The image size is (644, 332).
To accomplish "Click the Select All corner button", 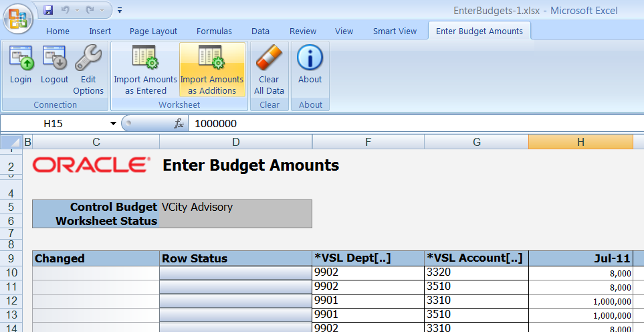I will click(11, 142).
